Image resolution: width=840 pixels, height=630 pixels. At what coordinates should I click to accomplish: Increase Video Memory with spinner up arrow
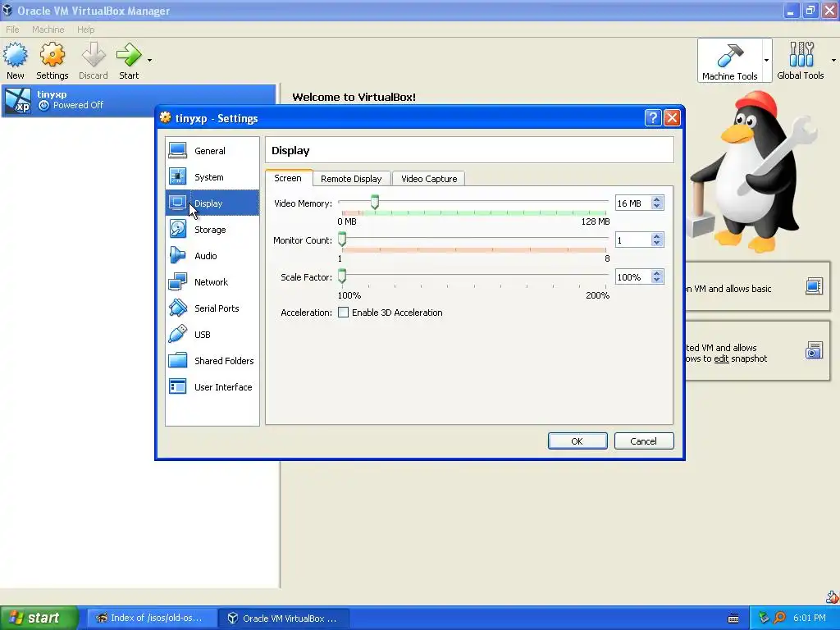pos(657,200)
